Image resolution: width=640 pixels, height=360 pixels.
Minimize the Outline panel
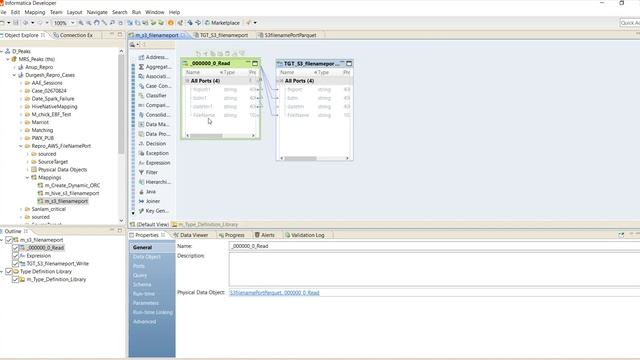[x=112, y=231]
